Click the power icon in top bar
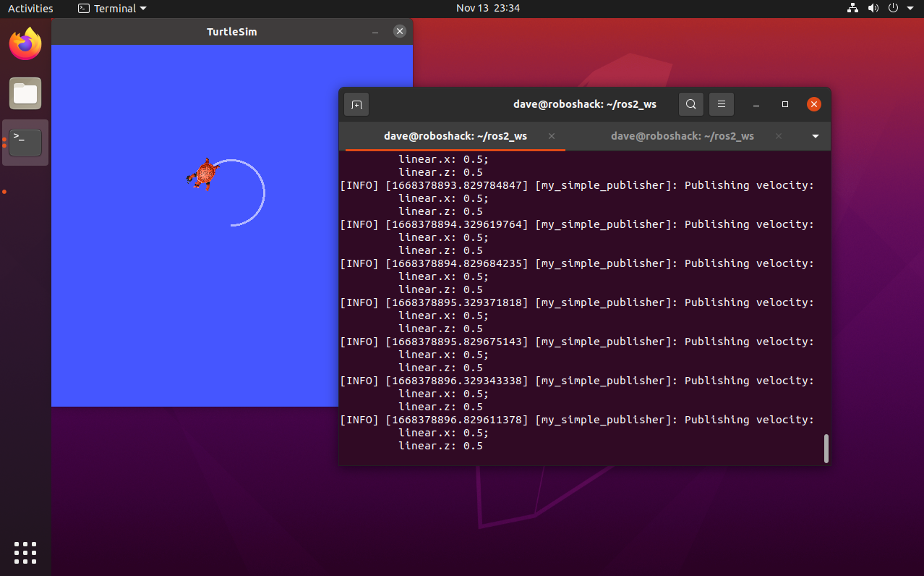This screenshot has height=576, width=924. click(893, 9)
